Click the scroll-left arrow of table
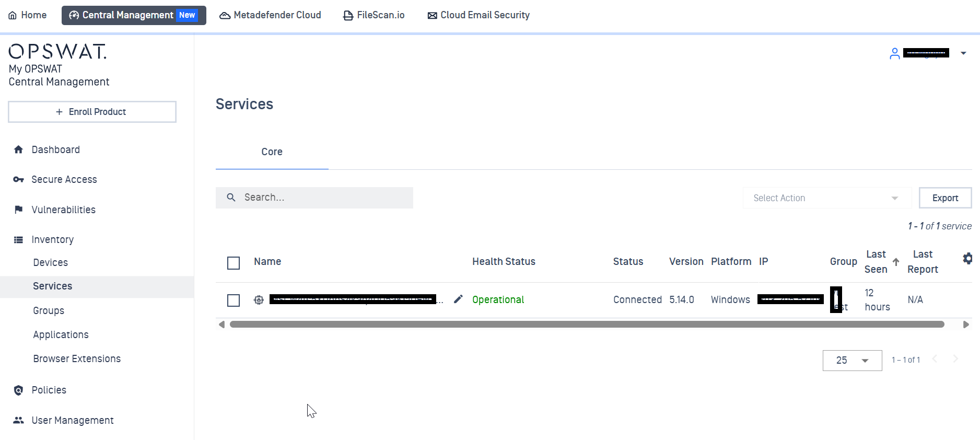 tap(221, 325)
